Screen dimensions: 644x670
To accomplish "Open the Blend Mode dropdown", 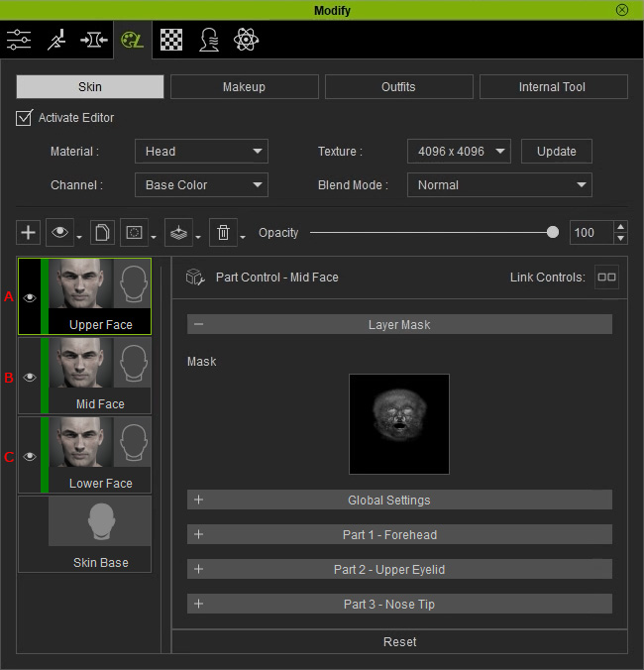I will (x=498, y=185).
